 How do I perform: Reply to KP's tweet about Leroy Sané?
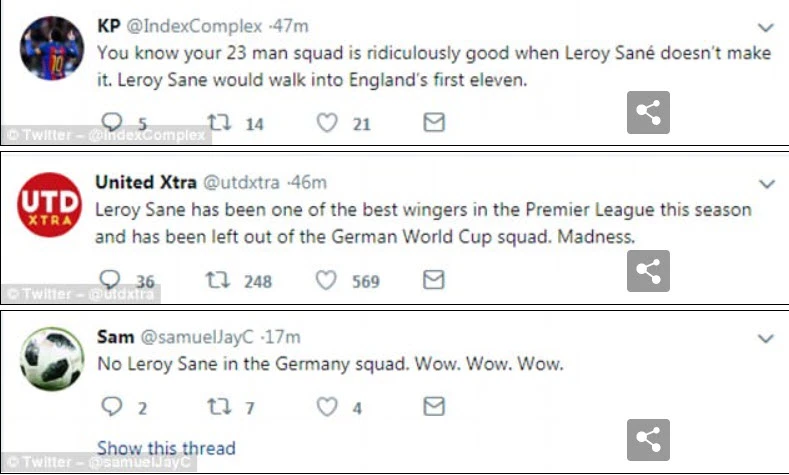[111, 123]
